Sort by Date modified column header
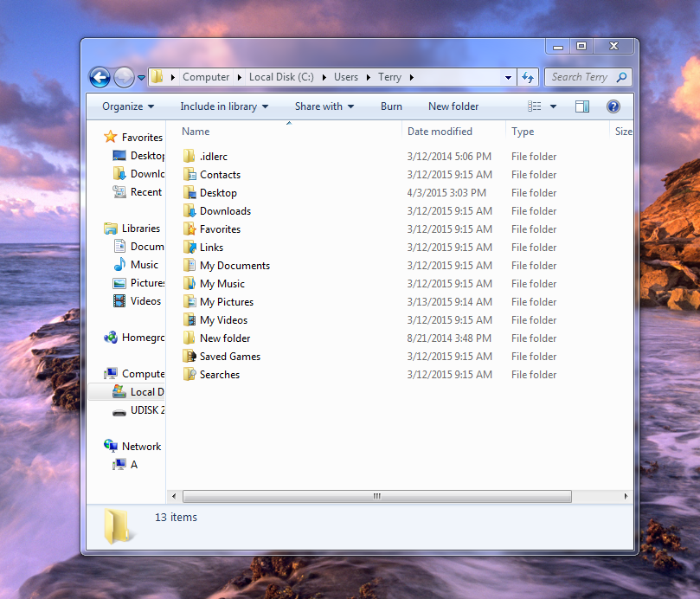The width and height of the screenshot is (700, 599). (x=440, y=132)
